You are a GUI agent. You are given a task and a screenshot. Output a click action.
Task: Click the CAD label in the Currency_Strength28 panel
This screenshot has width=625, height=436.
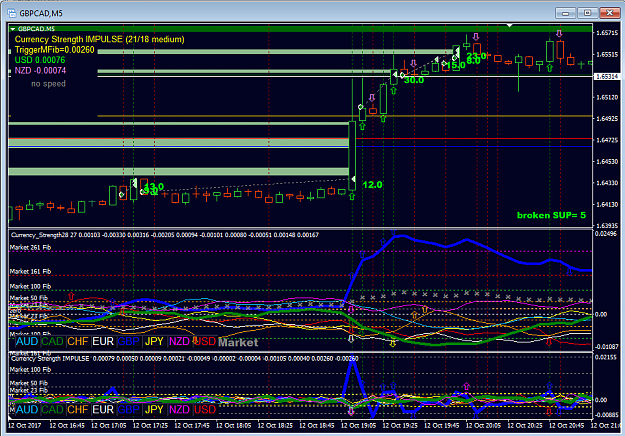pyautogui.click(x=52, y=342)
